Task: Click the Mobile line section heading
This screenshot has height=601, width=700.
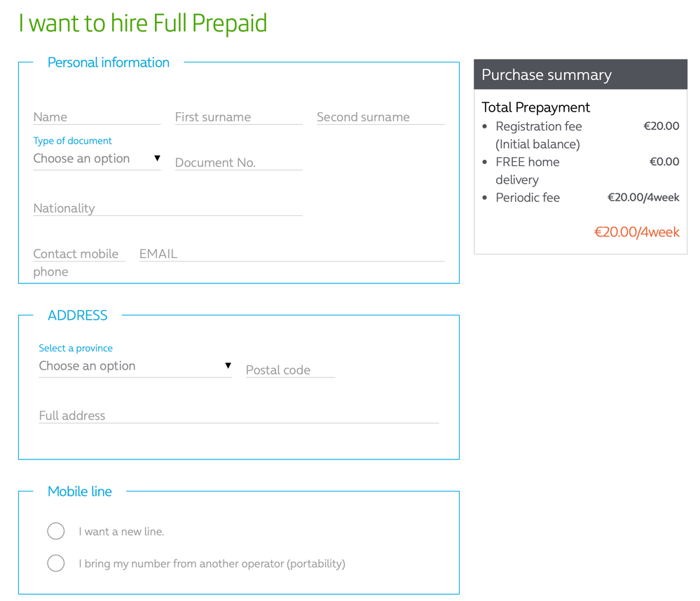Action: (80, 492)
